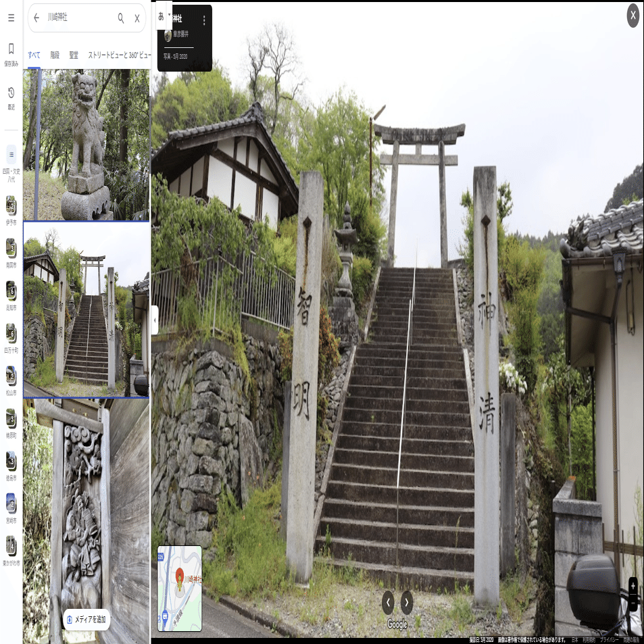Open the プライバシー privacy link
The image size is (644, 644).
coord(609,639)
